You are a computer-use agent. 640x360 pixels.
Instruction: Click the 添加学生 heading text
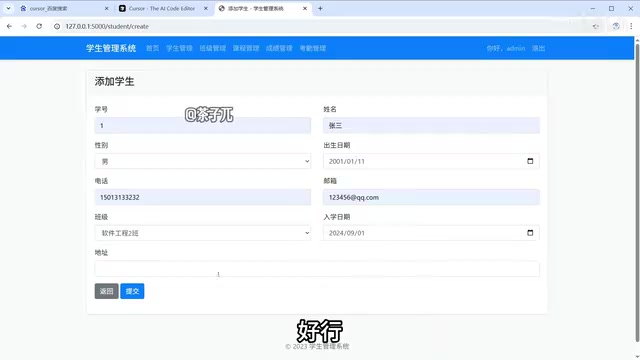click(x=114, y=82)
